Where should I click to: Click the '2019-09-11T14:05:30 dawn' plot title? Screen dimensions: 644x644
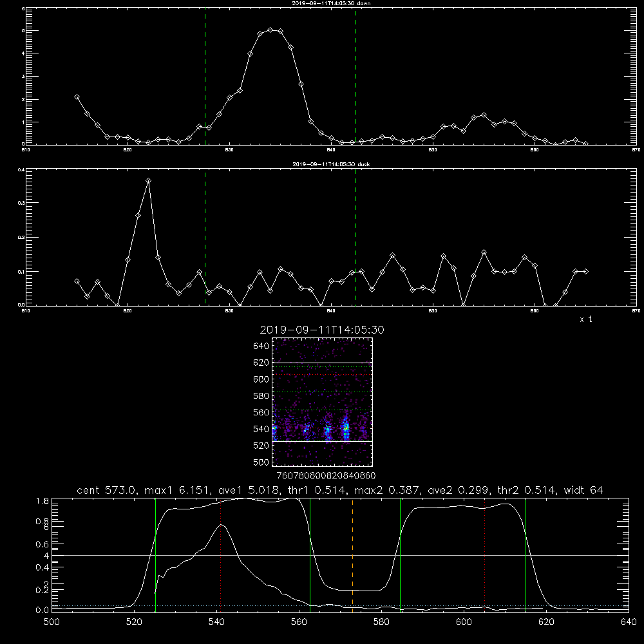coord(331,3)
